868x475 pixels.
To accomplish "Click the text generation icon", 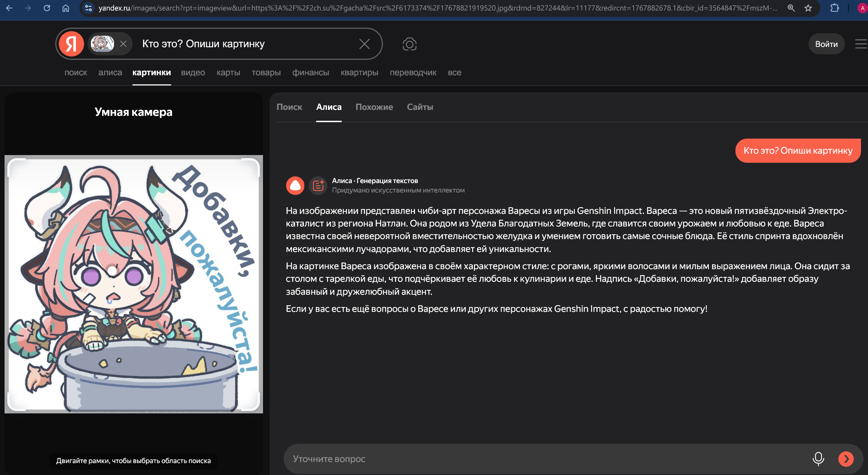I will point(318,186).
